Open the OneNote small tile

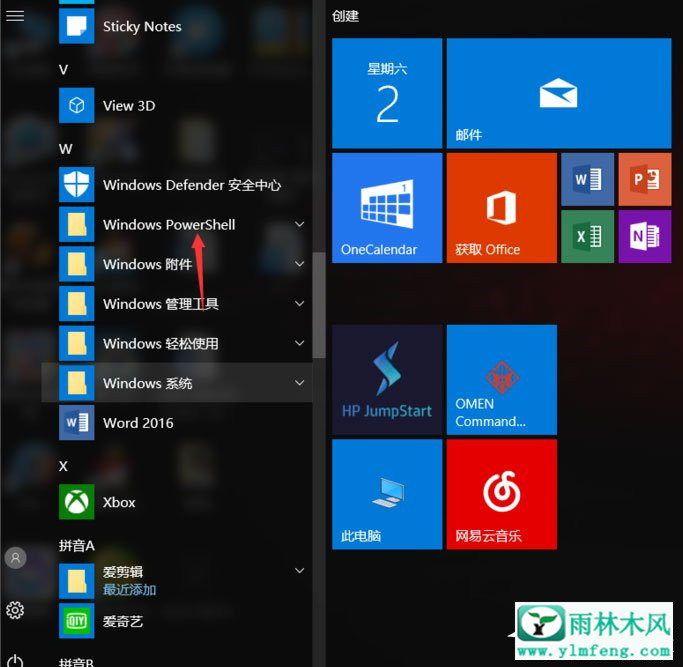(645, 237)
